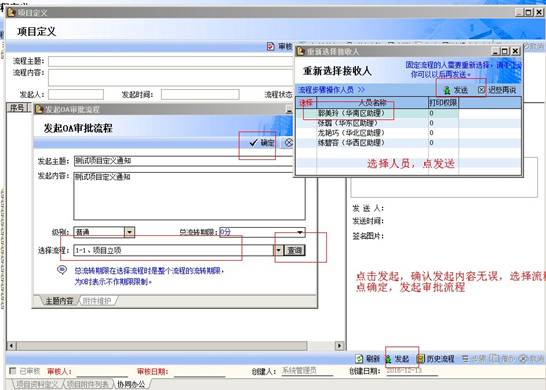This screenshot has width=546, height=390.
Task: Switch to the 主题内容 tab
Action: tap(59, 301)
